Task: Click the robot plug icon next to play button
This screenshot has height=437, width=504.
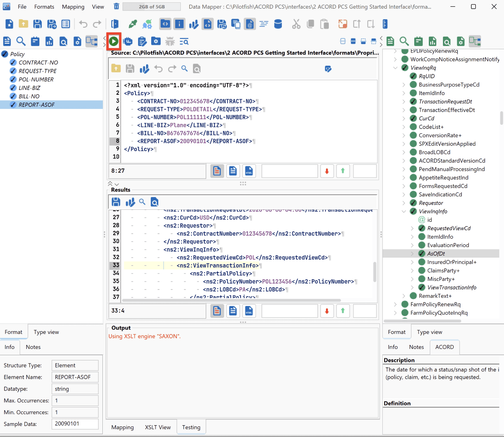Action: (x=128, y=41)
